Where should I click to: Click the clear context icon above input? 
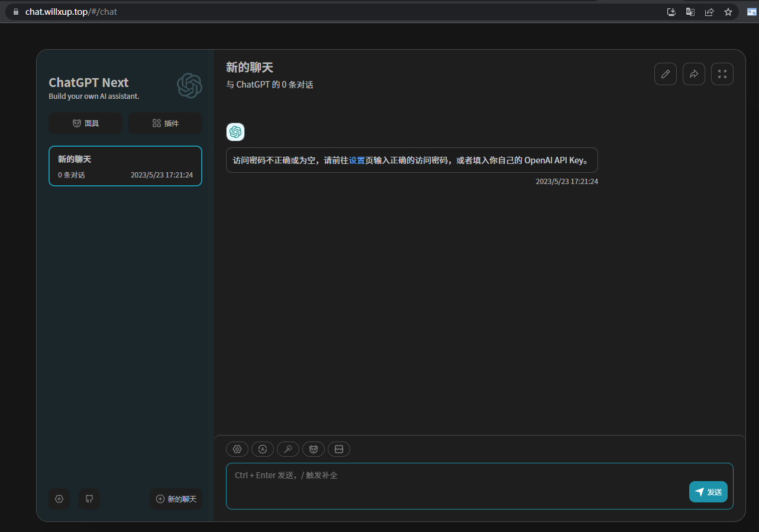coord(339,449)
